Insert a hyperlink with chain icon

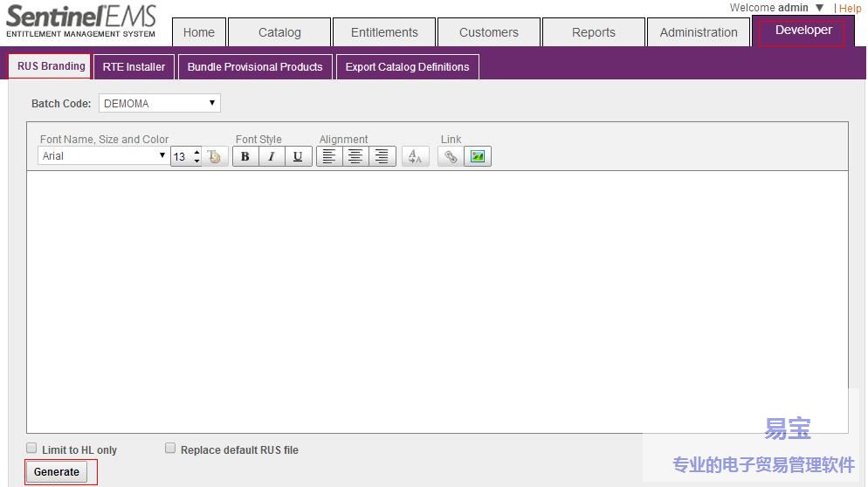pos(451,156)
